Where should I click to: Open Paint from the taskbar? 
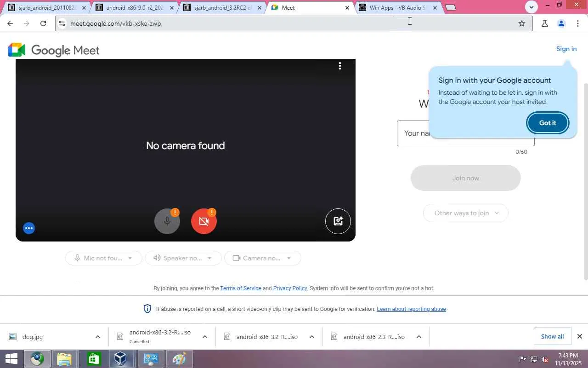[x=179, y=359]
